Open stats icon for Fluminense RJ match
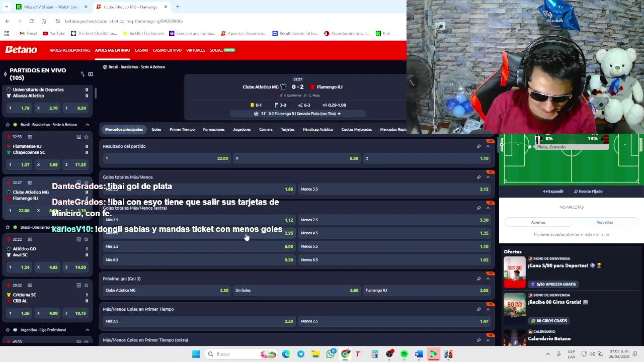 pyautogui.click(x=78, y=137)
